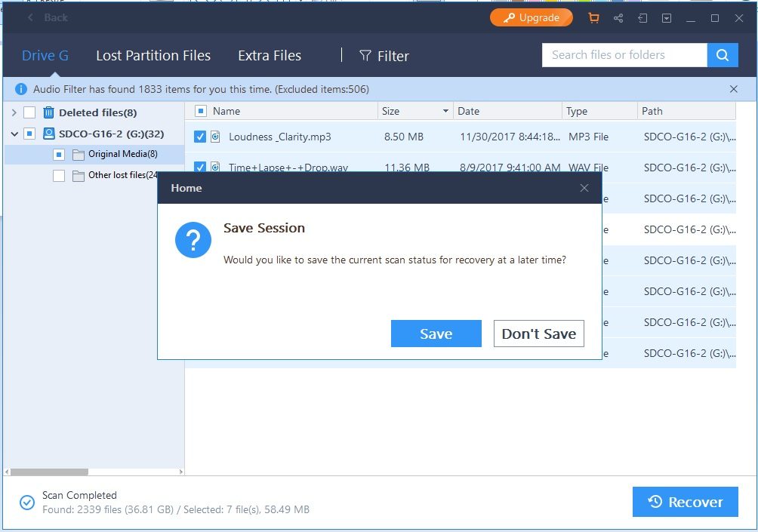Close the Home dialog with X
The height and width of the screenshot is (532, 758).
point(584,188)
